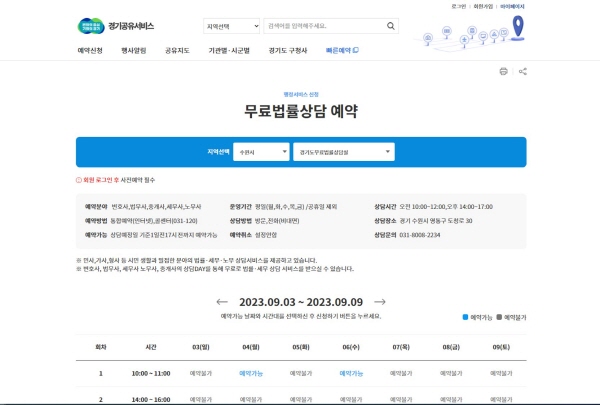The image size is (600, 405).
Task: Click 예약불가 cell for 05(화) 10:00
Action: (301, 373)
